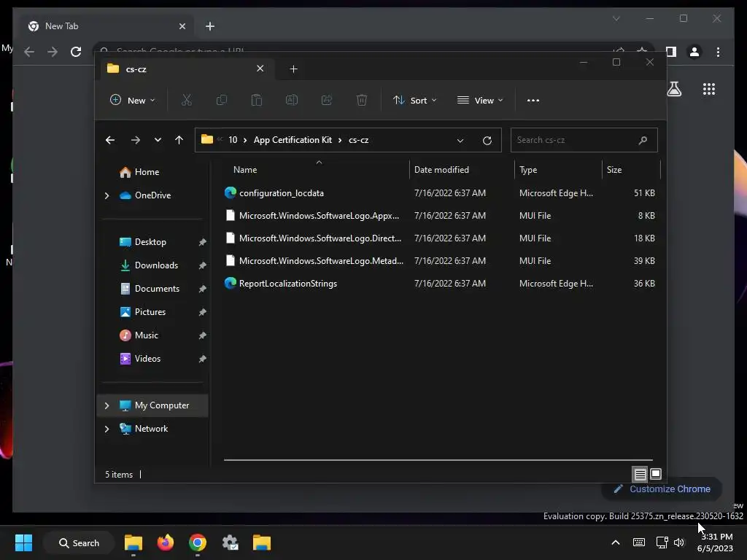This screenshot has width=747, height=560.
Task: Reload the page in Chrome window
Action: point(76,52)
